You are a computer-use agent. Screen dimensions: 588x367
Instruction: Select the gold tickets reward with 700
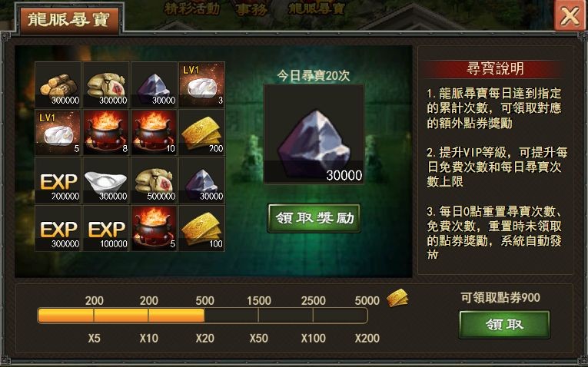pos(201,133)
